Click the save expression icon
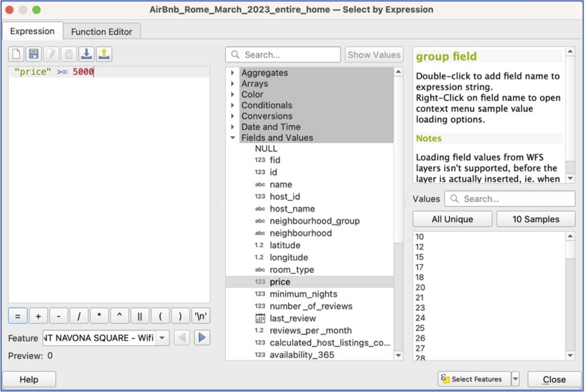 pyautogui.click(x=34, y=54)
